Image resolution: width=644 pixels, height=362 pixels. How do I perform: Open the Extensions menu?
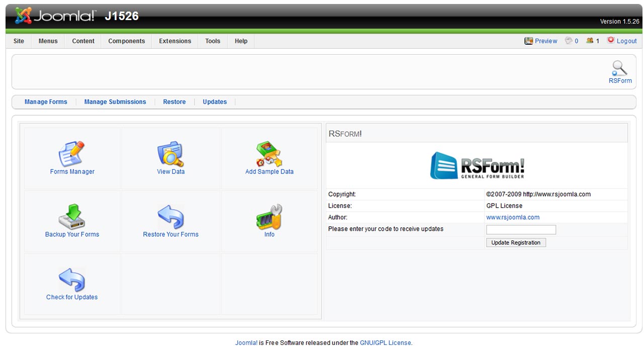[175, 41]
